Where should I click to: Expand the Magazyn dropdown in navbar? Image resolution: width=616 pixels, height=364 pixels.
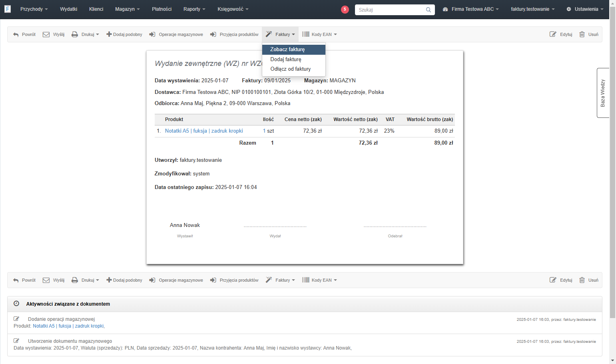(128, 9)
